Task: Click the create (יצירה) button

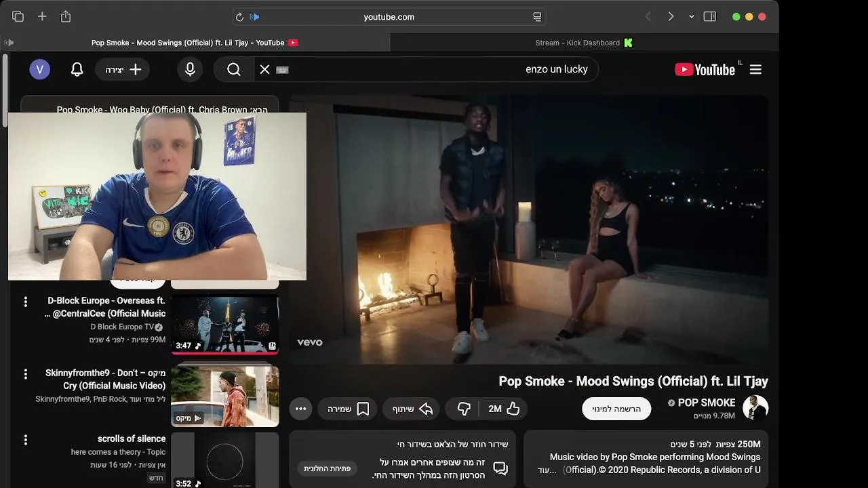Action: point(123,69)
